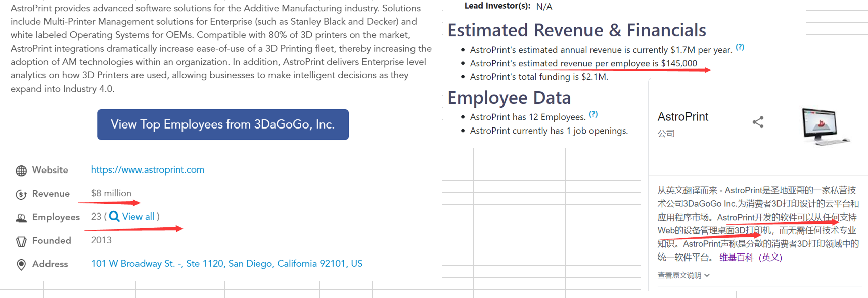
Task: Open the (英文) English version link
Action: [770, 257]
